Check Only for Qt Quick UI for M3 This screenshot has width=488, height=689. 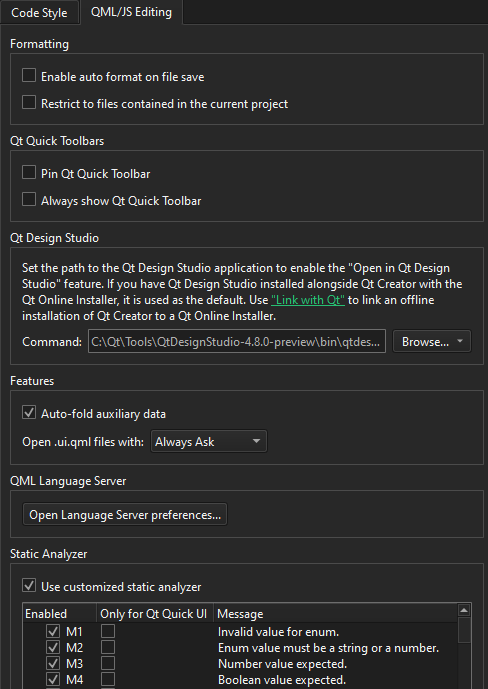point(108,664)
